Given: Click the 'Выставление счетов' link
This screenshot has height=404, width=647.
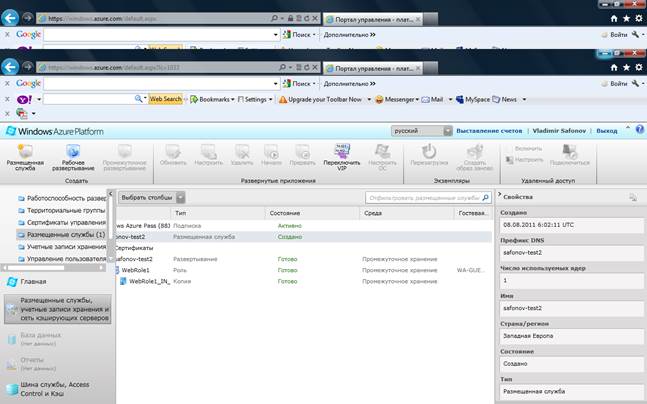Looking at the screenshot, I should tap(489, 131).
